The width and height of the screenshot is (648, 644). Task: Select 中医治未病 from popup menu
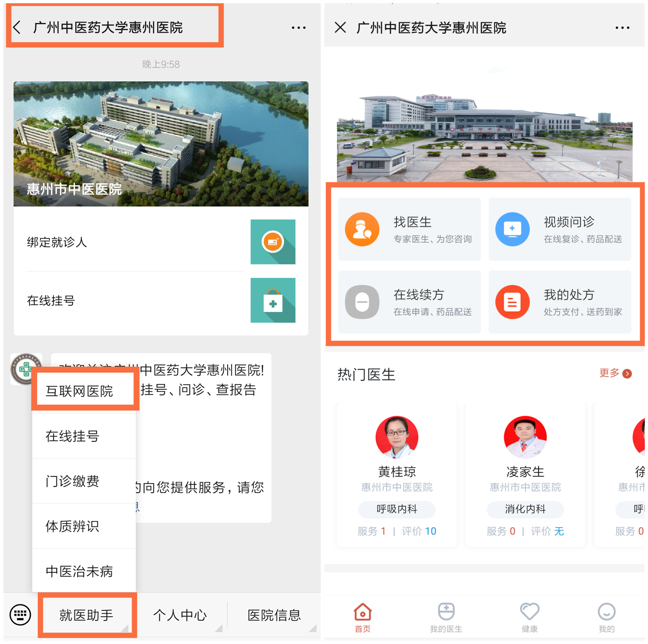coord(84,571)
